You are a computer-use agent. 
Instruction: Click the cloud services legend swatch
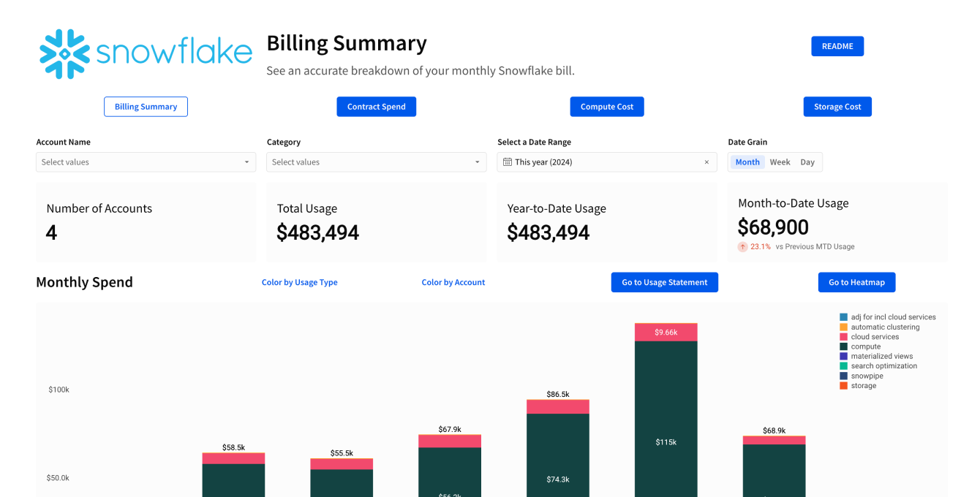click(843, 337)
